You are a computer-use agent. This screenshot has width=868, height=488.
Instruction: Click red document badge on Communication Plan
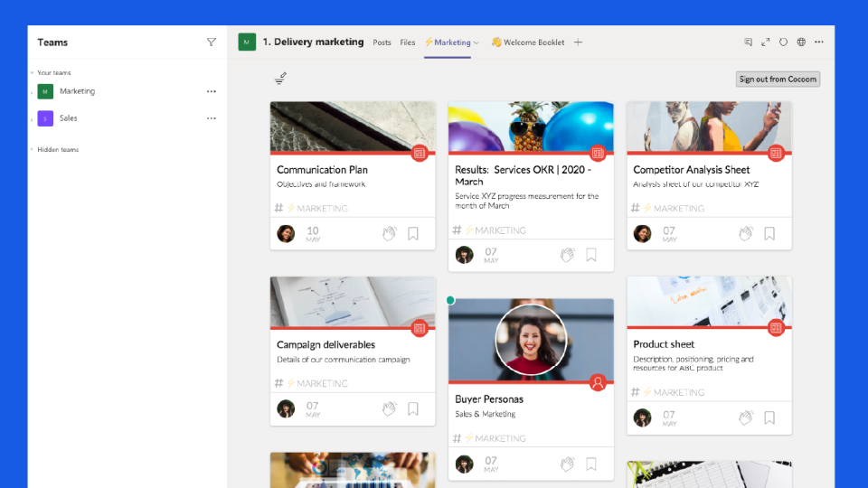pyautogui.click(x=420, y=154)
